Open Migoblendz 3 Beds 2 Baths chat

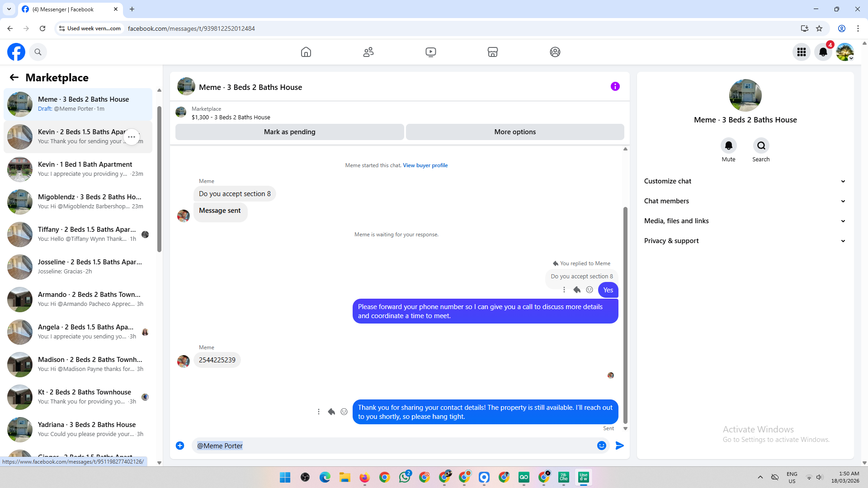78,202
